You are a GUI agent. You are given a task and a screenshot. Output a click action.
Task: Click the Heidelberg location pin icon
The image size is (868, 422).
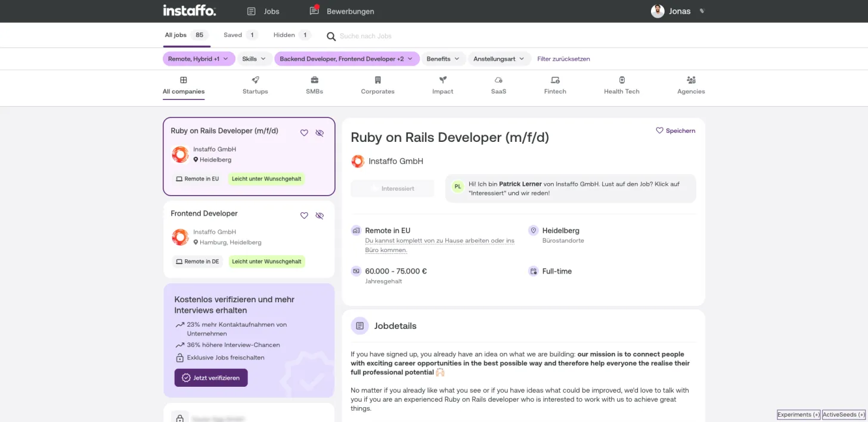(533, 231)
